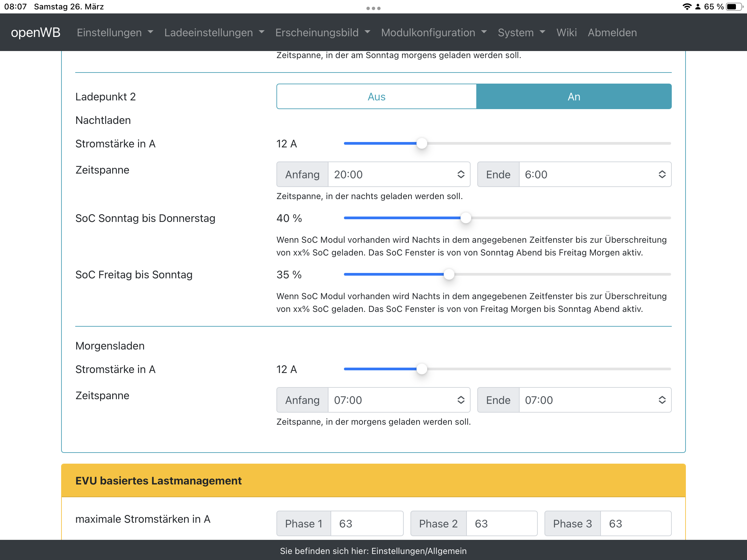Expand the Ladeeinstellungen menu
This screenshot has width=747, height=560.
click(x=214, y=33)
